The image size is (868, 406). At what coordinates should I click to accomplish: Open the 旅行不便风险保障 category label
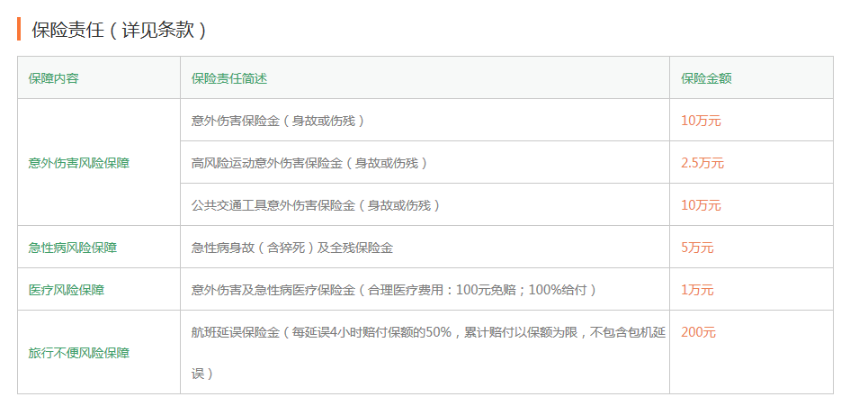[79, 353]
